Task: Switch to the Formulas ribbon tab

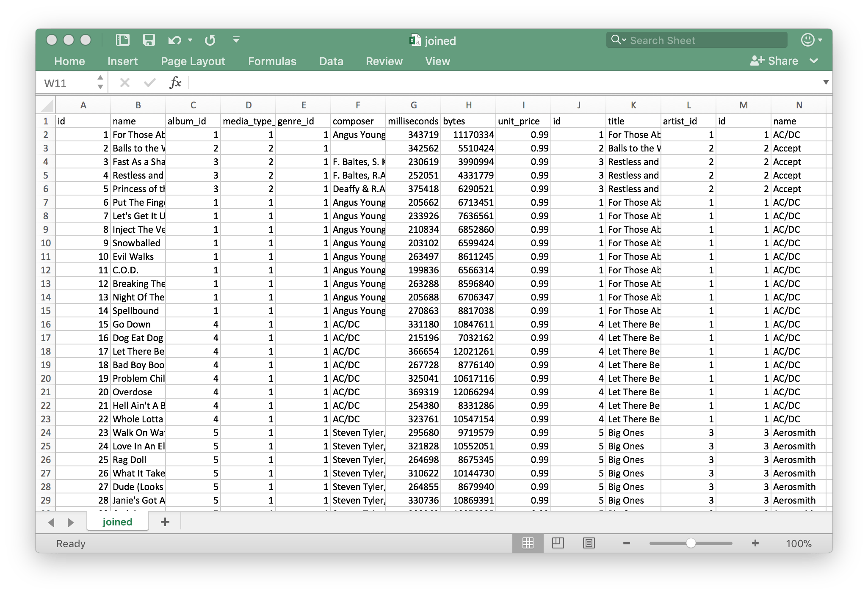Action: 272,61
